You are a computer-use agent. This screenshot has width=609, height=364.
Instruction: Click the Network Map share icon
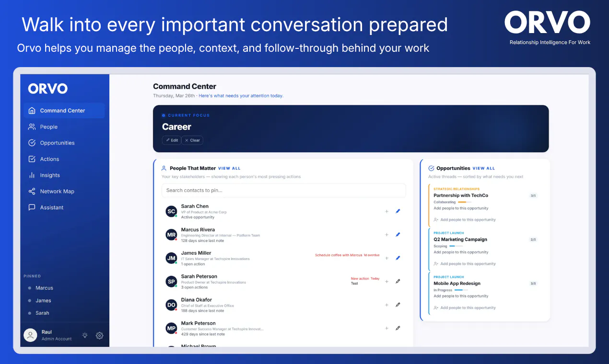pyautogui.click(x=32, y=191)
